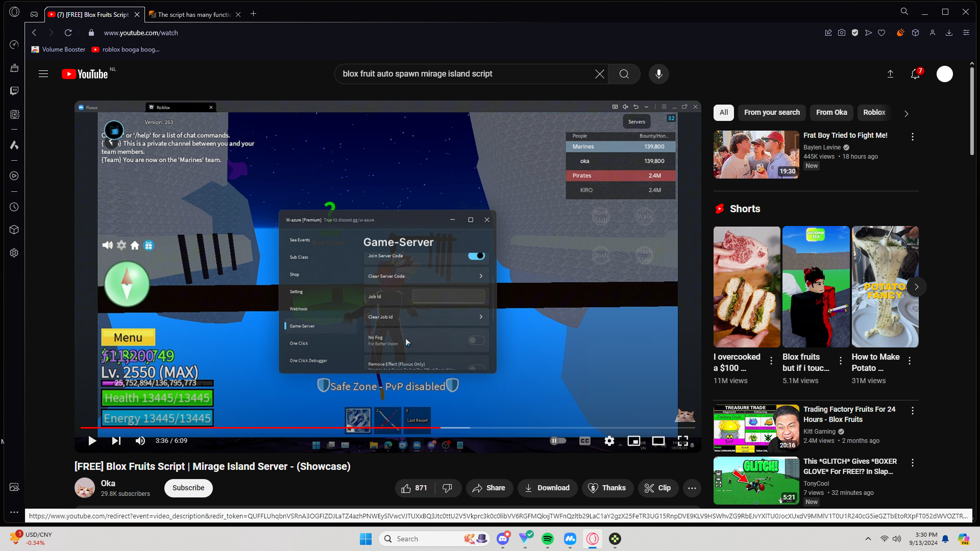Open browser settings gear in sidebar
The height and width of the screenshot is (551, 980).
[x=14, y=253]
